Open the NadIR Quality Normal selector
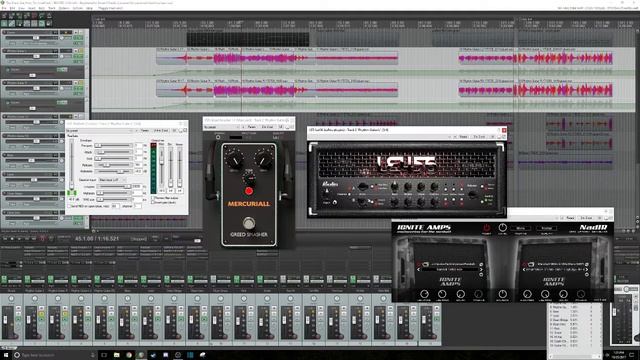Screen dimensions: 640x360 click(x=547, y=228)
